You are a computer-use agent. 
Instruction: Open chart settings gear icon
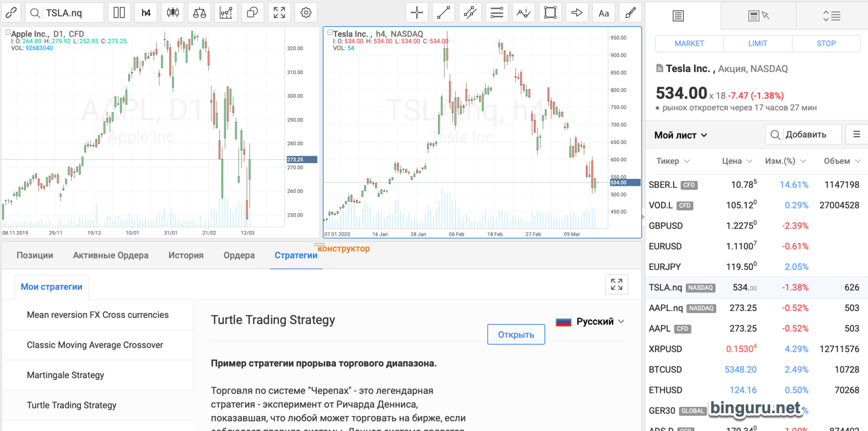coord(306,12)
